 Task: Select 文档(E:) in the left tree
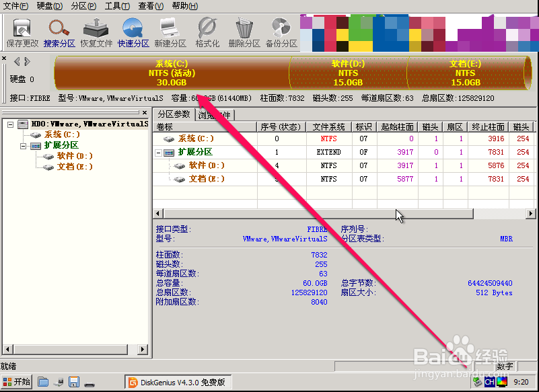coord(75,166)
